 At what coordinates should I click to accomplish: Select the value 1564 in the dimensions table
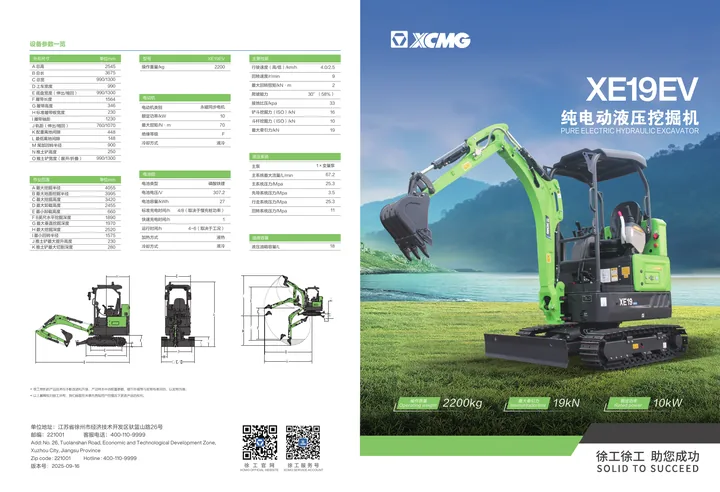click(x=110, y=99)
